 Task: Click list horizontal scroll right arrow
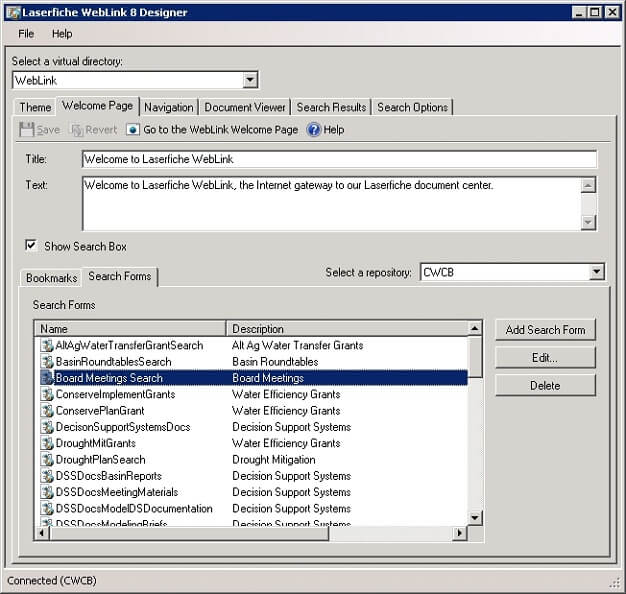click(x=460, y=533)
